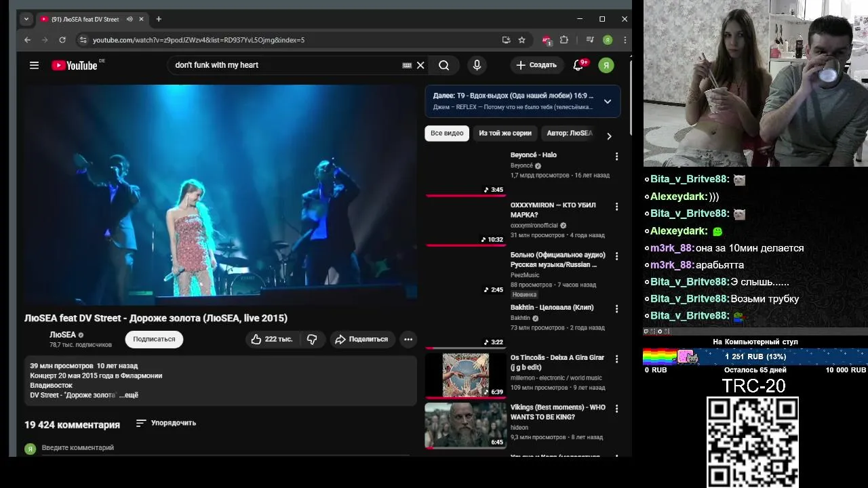Image resolution: width=868 pixels, height=488 pixels.
Task: Open options for Os Tincoãs video
Action: (616, 359)
